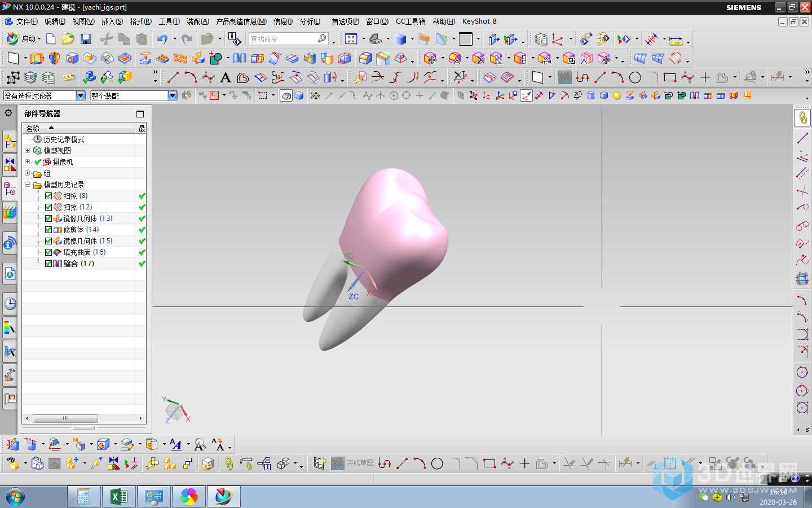Click the Add Component icon
The width and height of the screenshot is (812, 508).
(x=72, y=463)
